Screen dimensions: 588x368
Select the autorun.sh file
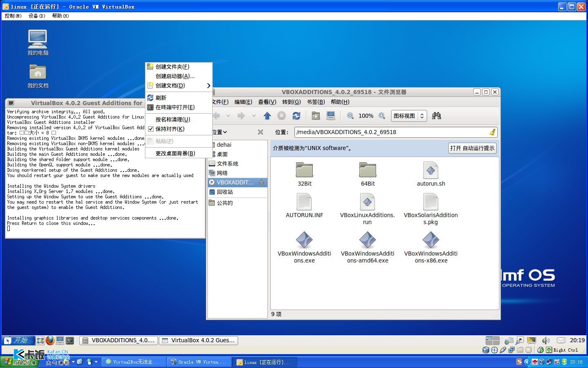(431, 174)
